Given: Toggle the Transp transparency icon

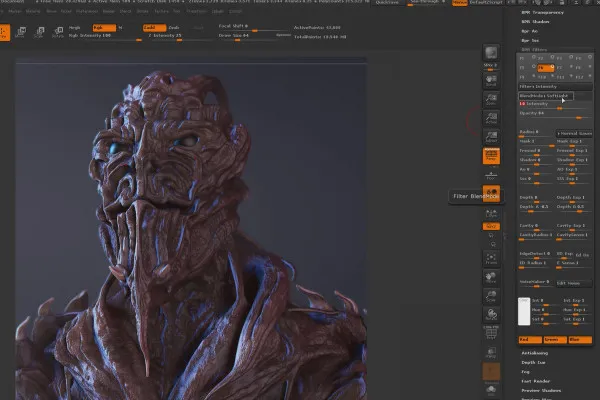Looking at the screenshot, I should click(491, 353).
